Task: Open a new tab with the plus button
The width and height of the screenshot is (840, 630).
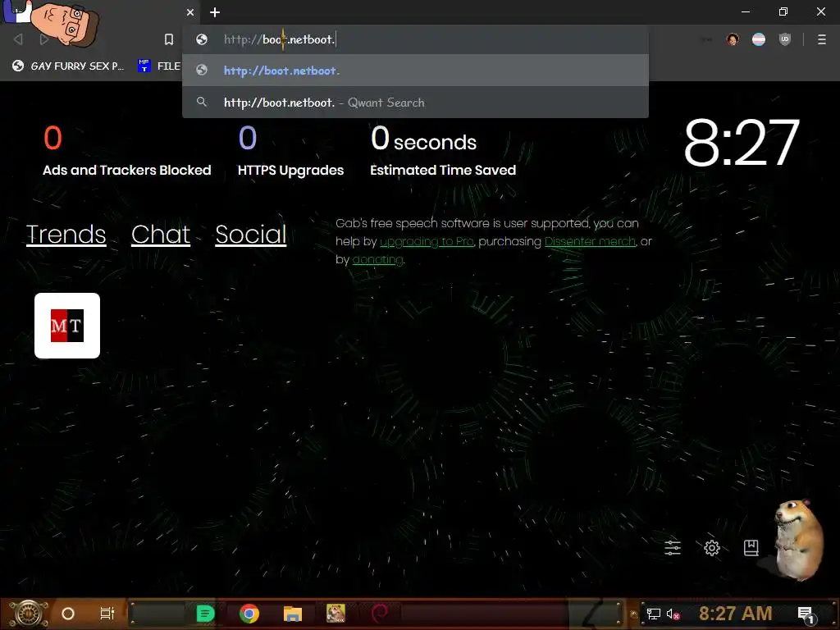Action: 215,12
